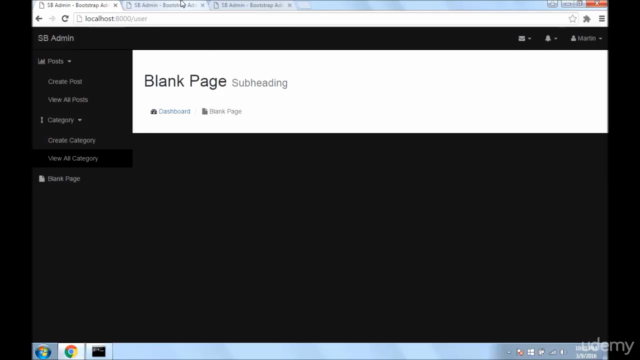Click the Chrome taskbar icon

pos(71,351)
